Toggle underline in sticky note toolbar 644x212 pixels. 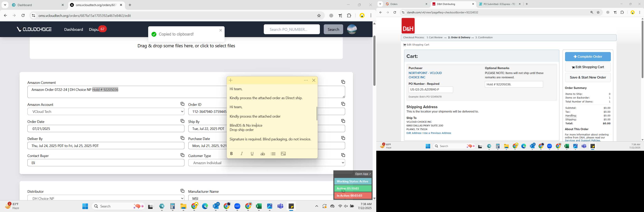(252, 154)
